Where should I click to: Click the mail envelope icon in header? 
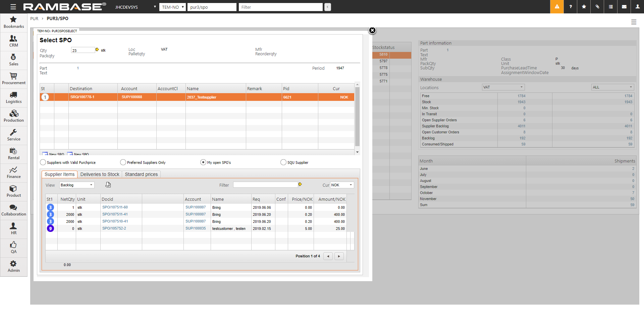point(624,7)
